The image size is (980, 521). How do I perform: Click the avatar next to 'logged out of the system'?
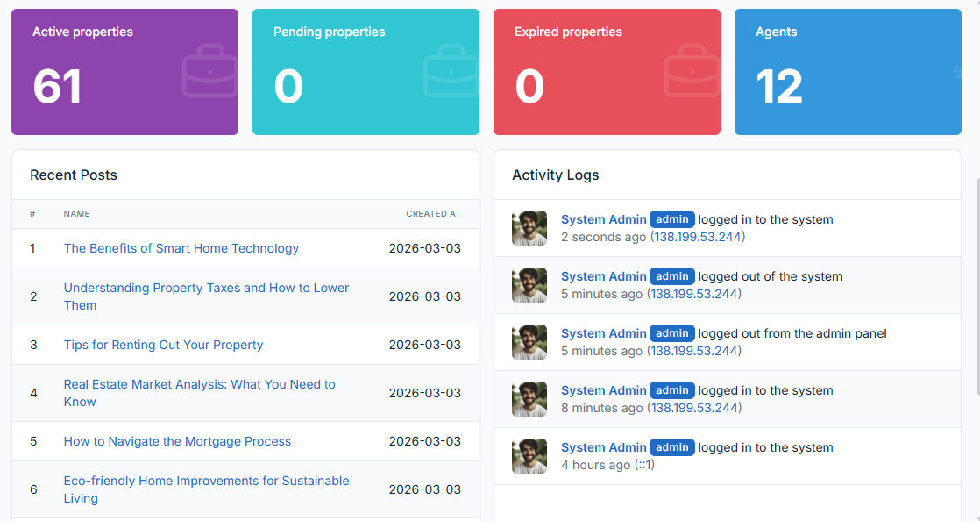point(529,285)
